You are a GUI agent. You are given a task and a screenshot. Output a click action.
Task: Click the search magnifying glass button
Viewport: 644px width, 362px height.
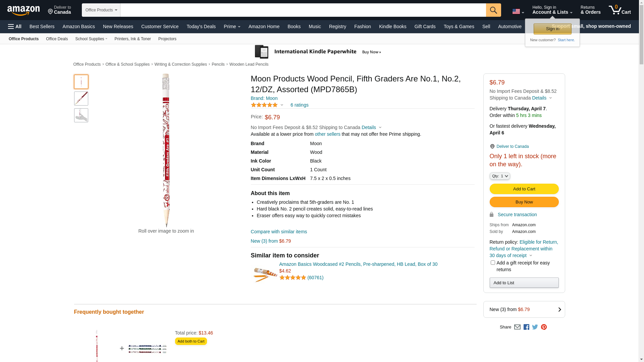pos(493,10)
